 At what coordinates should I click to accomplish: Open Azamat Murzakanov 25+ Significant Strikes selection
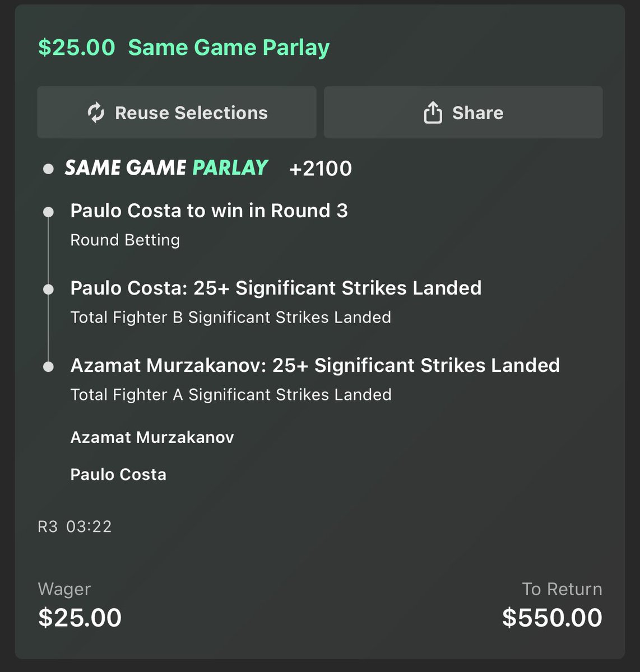tap(315, 365)
